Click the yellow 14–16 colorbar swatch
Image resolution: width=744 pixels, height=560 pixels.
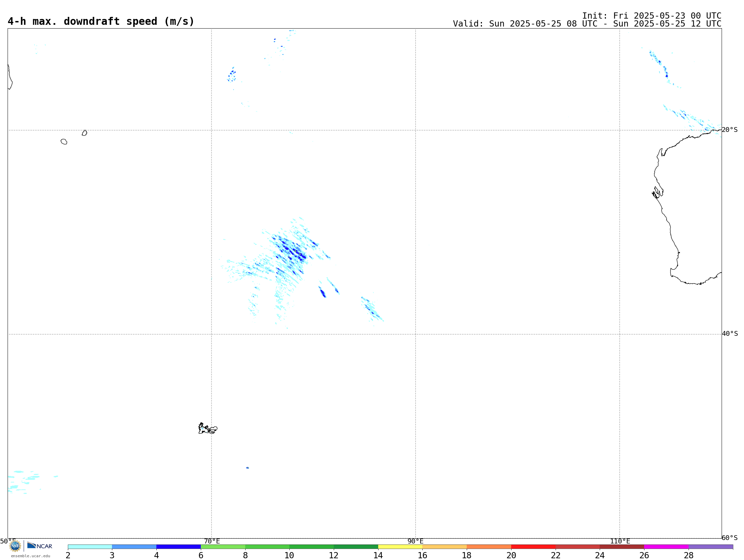[400, 547]
